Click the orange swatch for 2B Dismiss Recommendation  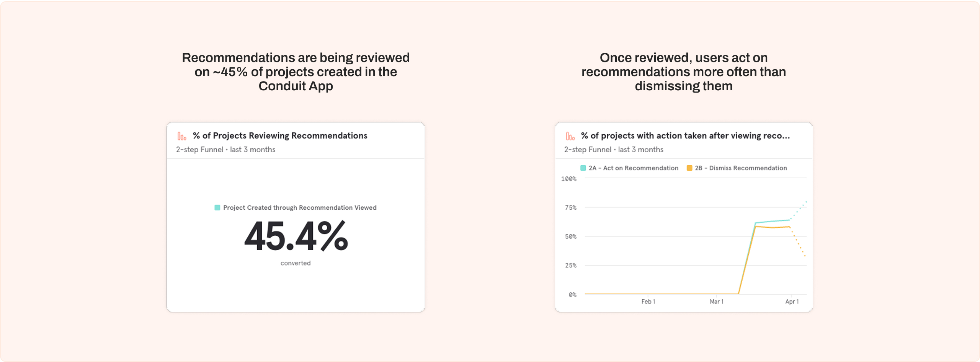(x=689, y=168)
